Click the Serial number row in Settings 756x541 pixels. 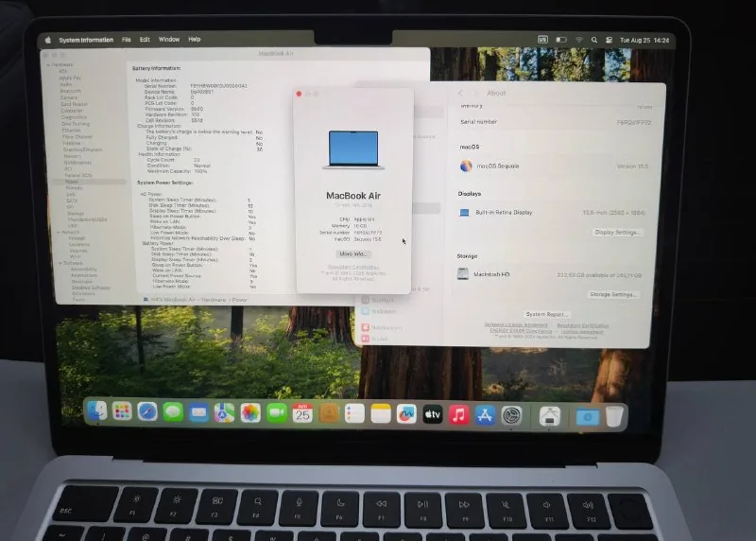(556, 122)
